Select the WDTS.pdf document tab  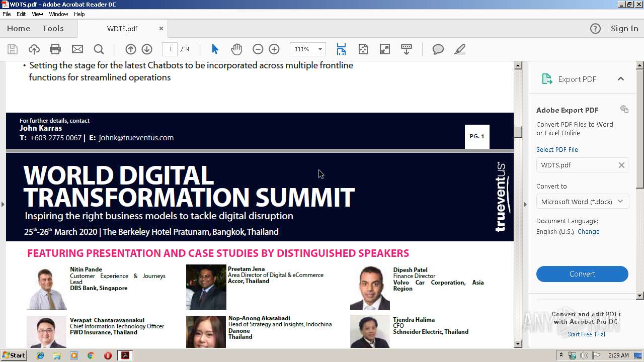click(x=122, y=29)
